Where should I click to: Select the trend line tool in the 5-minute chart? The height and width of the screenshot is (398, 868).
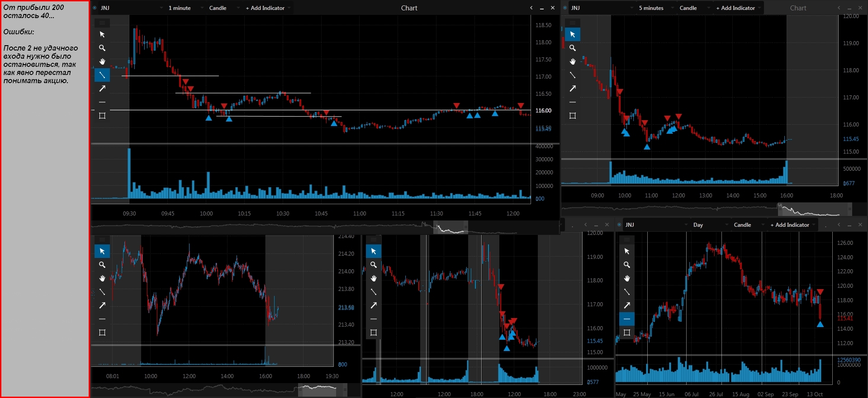pos(573,75)
